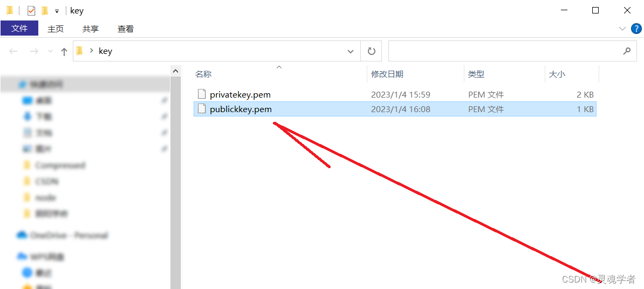This screenshot has width=644, height=289.
Task: Select the publickkey.pem file
Action: tap(395, 109)
